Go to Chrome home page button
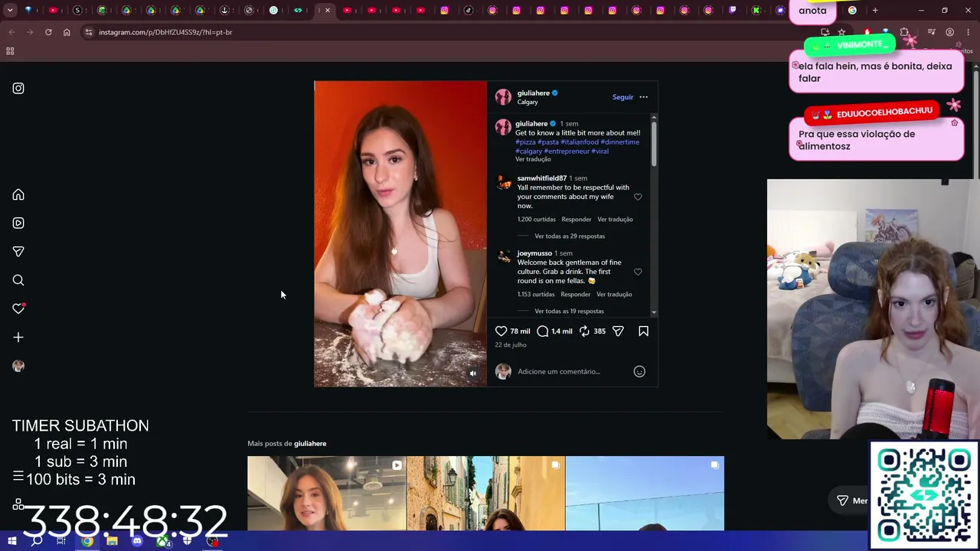 coord(67,32)
